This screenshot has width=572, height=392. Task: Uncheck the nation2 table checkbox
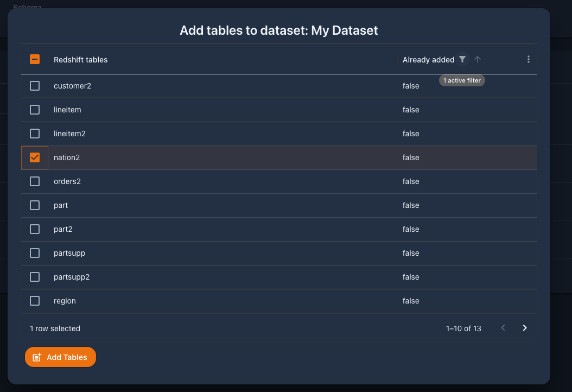pos(35,157)
